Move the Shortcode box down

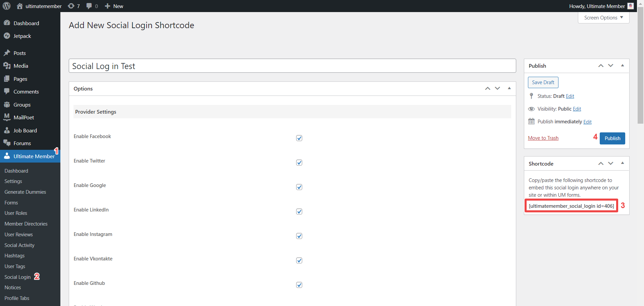click(610, 164)
